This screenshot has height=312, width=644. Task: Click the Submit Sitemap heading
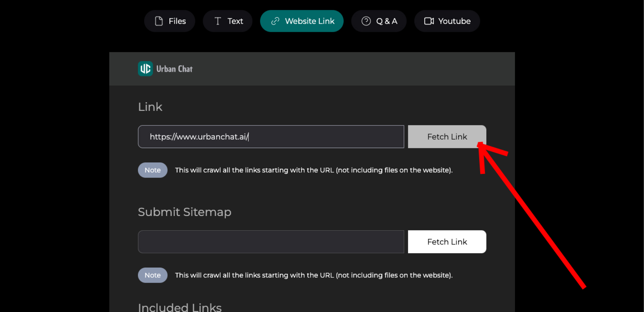[x=185, y=212]
